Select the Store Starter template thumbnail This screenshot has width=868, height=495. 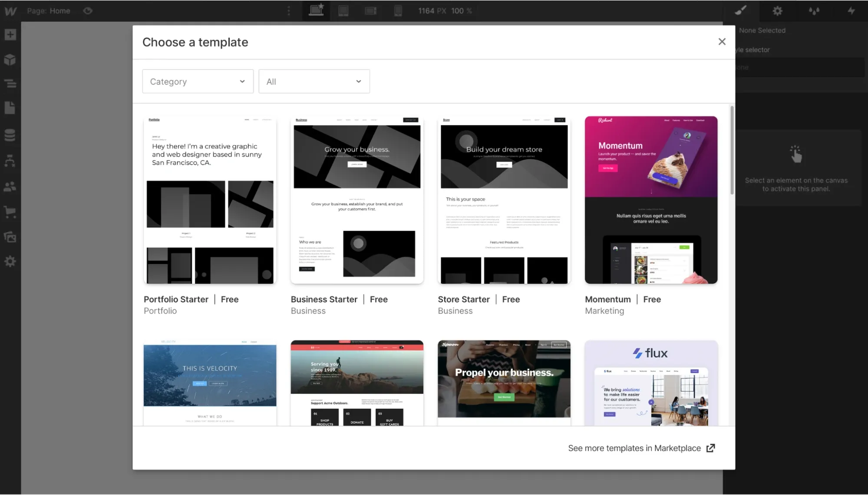pyautogui.click(x=504, y=200)
